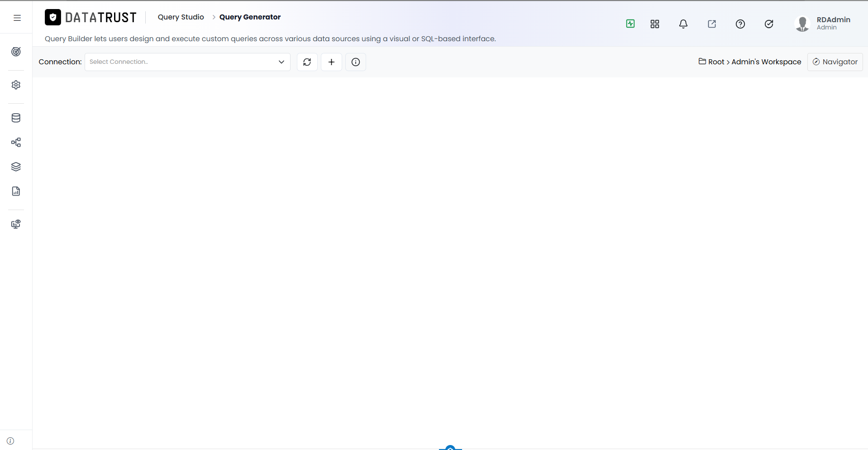This screenshot has height=450, width=868.
Task: Click the green activity pulse header icon
Action: [630, 24]
